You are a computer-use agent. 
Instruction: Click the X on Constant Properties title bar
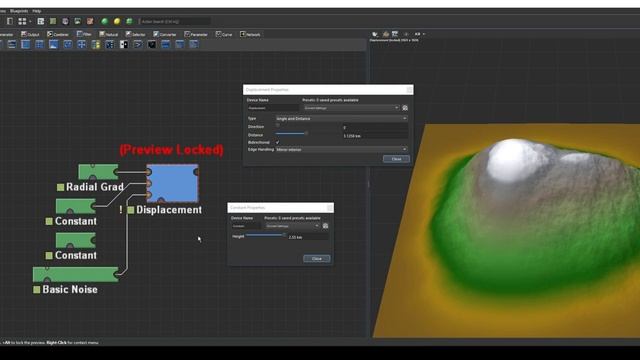330,208
